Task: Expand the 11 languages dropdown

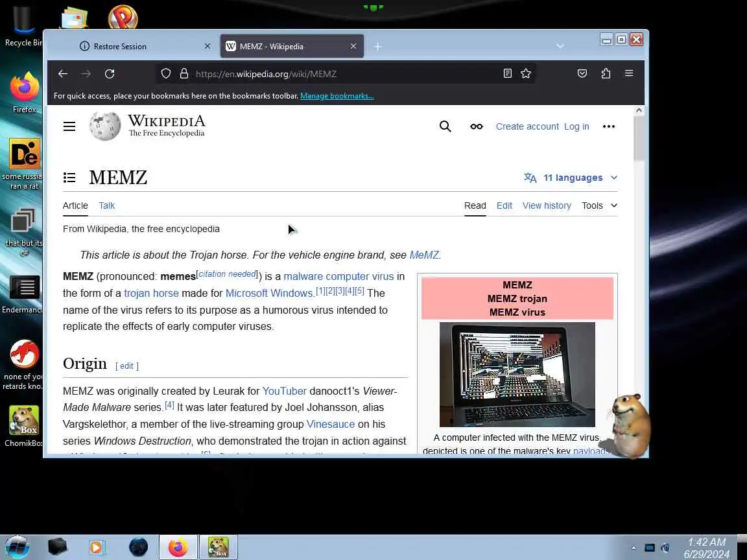Action: tap(571, 178)
